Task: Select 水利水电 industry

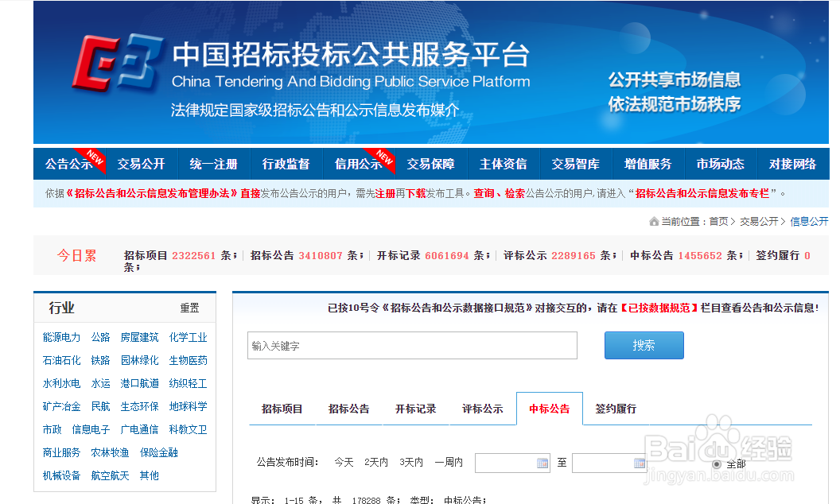Action: click(x=61, y=383)
